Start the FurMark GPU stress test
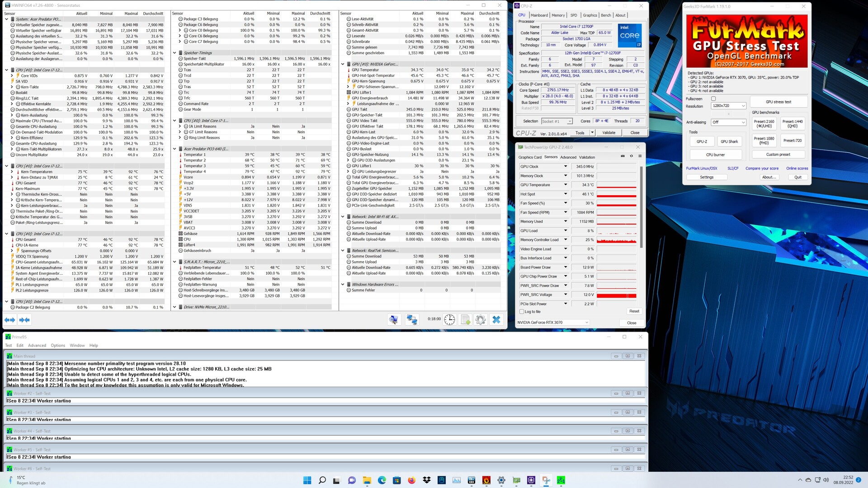The width and height of the screenshot is (868, 488). [778, 102]
